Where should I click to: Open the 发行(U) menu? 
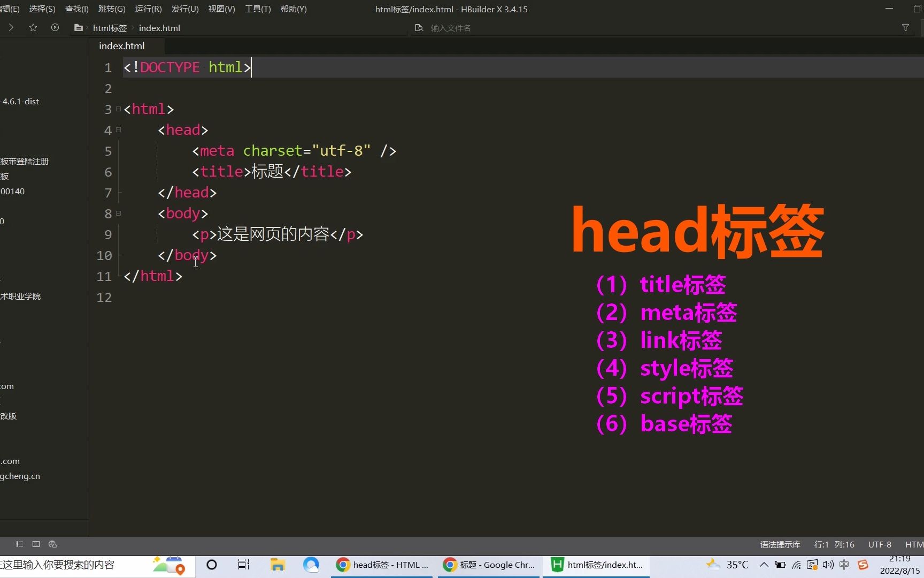185,9
